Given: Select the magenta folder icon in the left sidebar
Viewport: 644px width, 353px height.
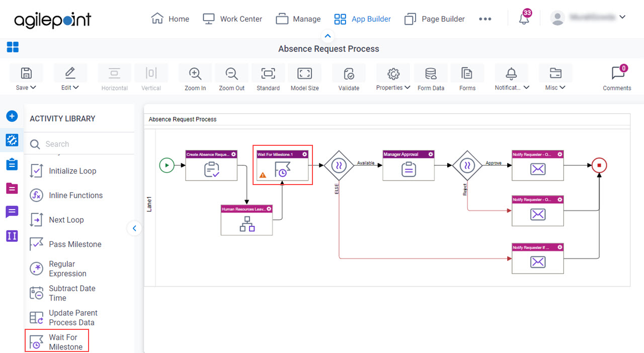Looking at the screenshot, I should 12,188.
